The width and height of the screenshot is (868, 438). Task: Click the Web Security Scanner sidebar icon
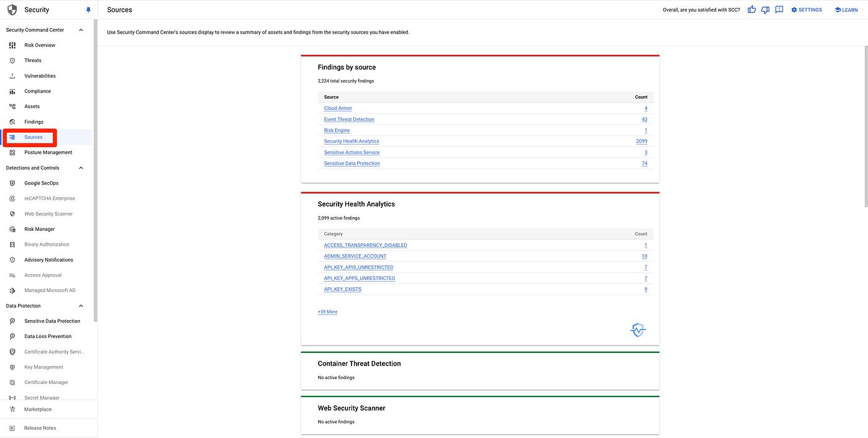[x=12, y=214]
